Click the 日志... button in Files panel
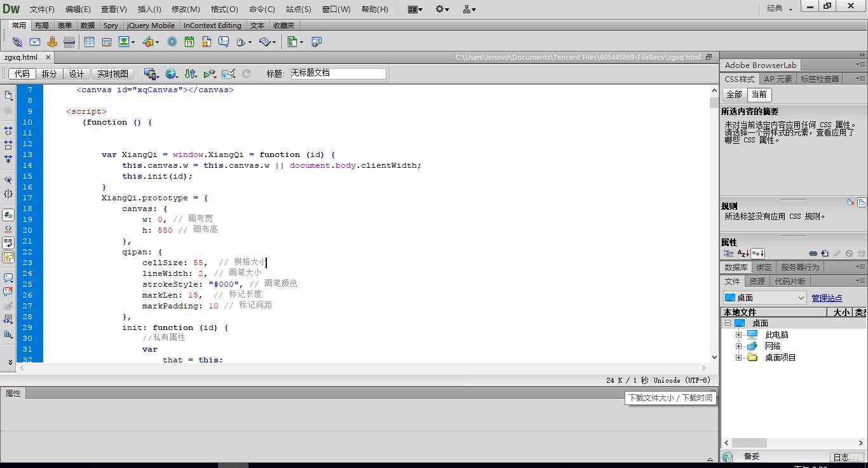The width and height of the screenshot is (868, 468). click(x=847, y=457)
